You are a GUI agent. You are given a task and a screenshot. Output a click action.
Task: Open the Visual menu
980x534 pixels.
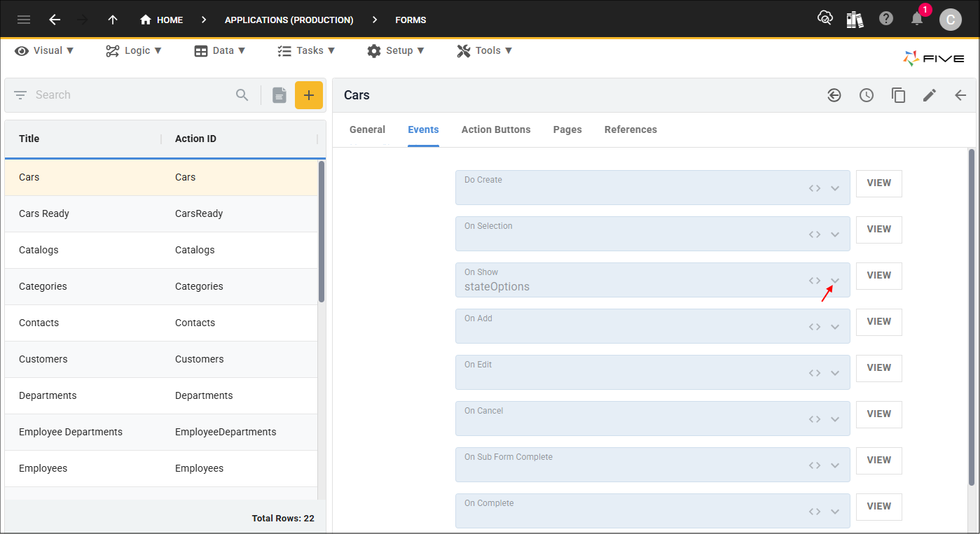point(45,50)
